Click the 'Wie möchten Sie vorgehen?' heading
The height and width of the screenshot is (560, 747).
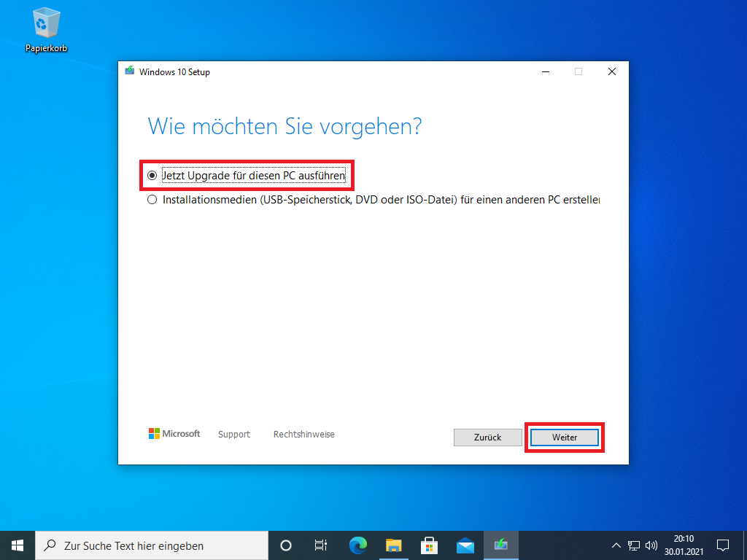pyautogui.click(x=285, y=127)
